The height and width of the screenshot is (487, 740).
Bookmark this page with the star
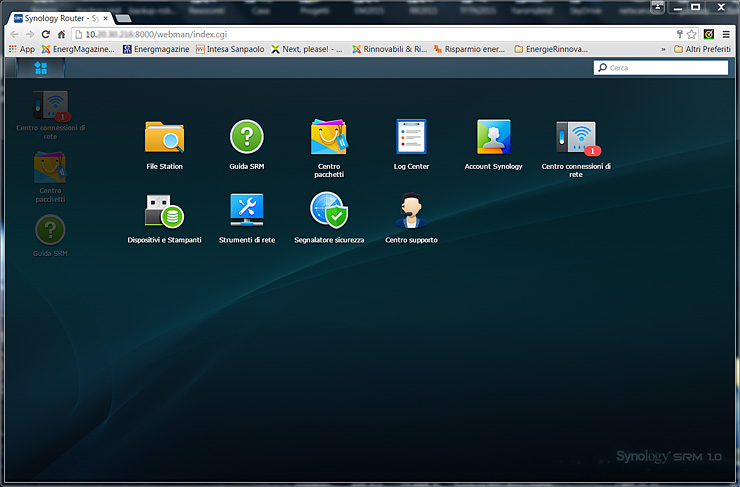tap(692, 34)
